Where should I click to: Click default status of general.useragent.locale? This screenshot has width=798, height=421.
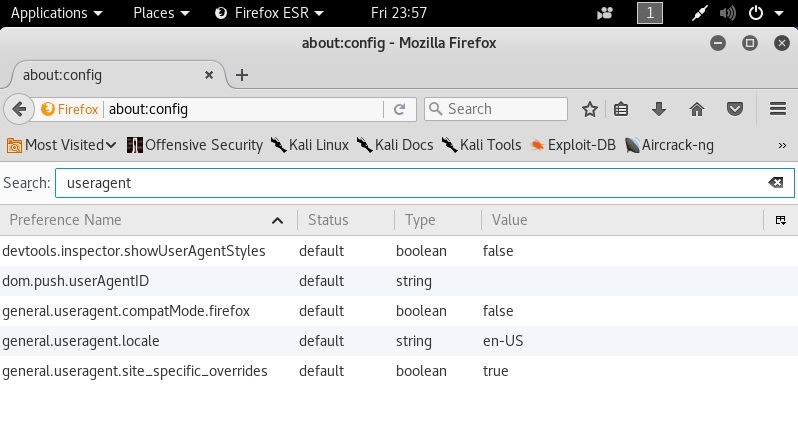322,341
